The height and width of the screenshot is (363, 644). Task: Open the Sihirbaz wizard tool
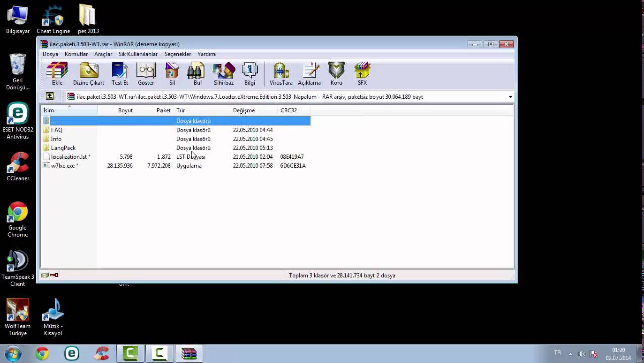224,74
